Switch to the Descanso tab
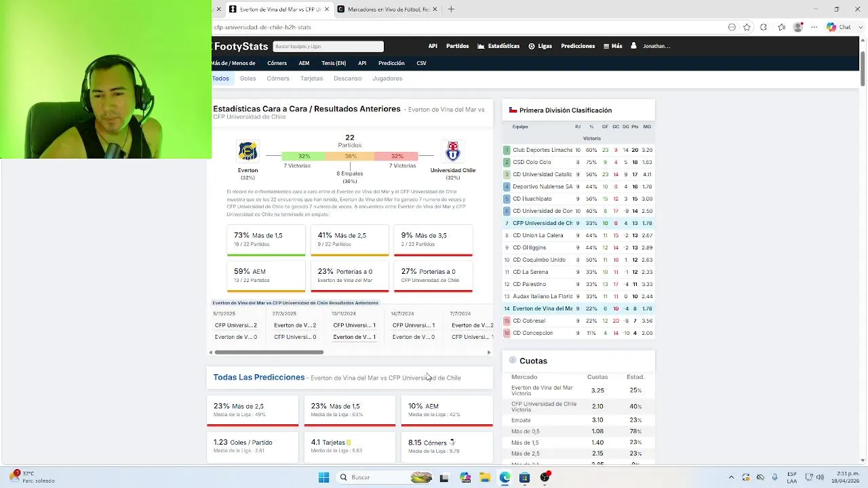The width and height of the screenshot is (868, 488). (347, 78)
